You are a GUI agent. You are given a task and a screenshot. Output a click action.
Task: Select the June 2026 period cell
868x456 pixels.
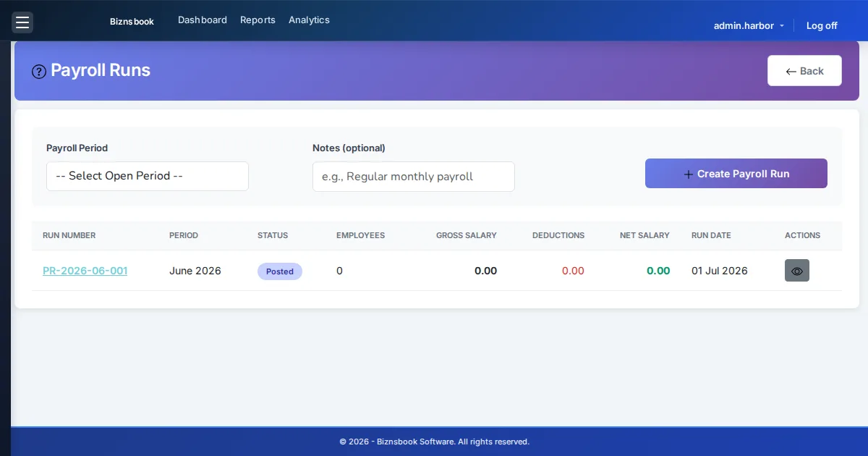[195, 271]
